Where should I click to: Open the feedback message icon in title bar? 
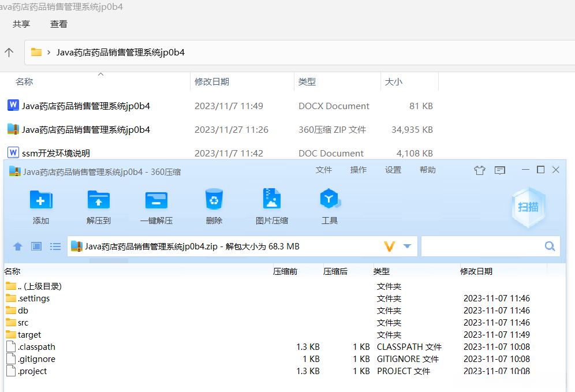pyautogui.click(x=500, y=170)
